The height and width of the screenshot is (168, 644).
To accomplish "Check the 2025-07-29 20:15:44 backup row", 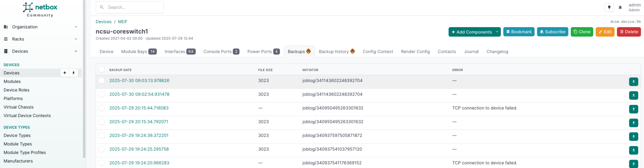I will point(101,108).
